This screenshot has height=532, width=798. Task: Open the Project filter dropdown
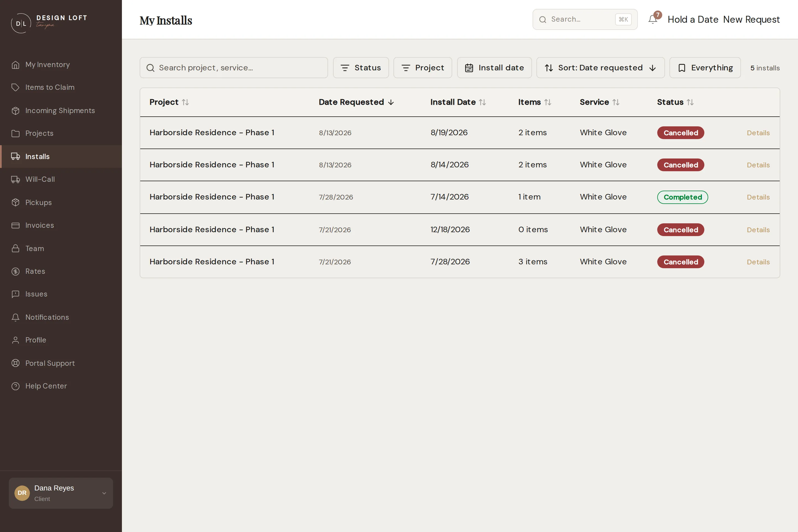[x=422, y=68]
